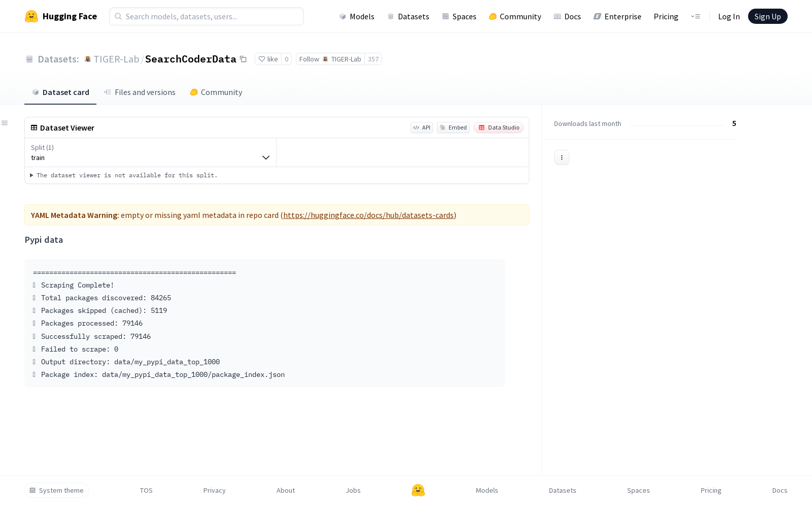Follow TIGER-Lab organization
This screenshot has width=812, height=508.
pyautogui.click(x=330, y=59)
